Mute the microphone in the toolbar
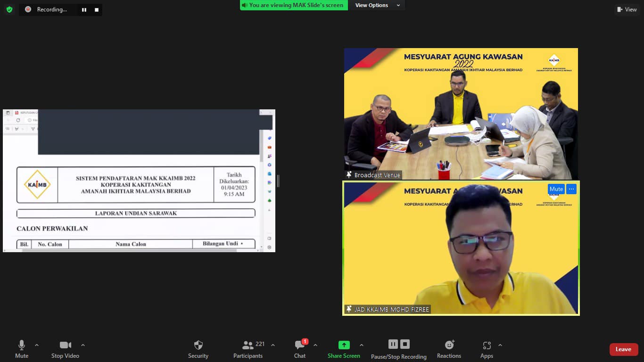Screen dimensions: 644x362 point(22,349)
